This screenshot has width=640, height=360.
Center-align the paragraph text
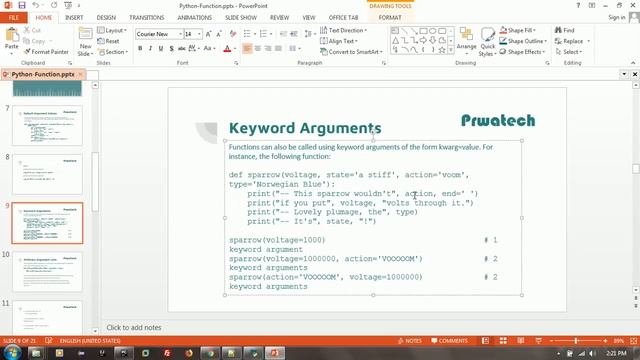coord(258,49)
